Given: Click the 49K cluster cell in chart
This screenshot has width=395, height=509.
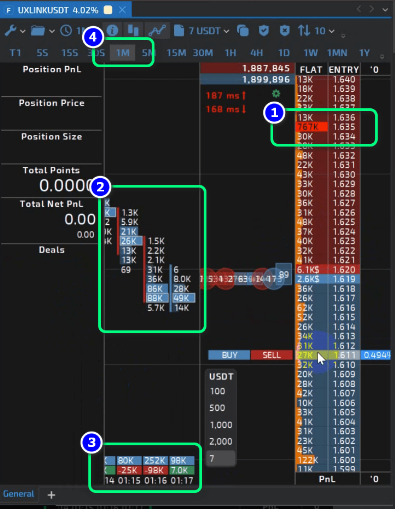Looking at the screenshot, I should pyautogui.click(x=183, y=298).
